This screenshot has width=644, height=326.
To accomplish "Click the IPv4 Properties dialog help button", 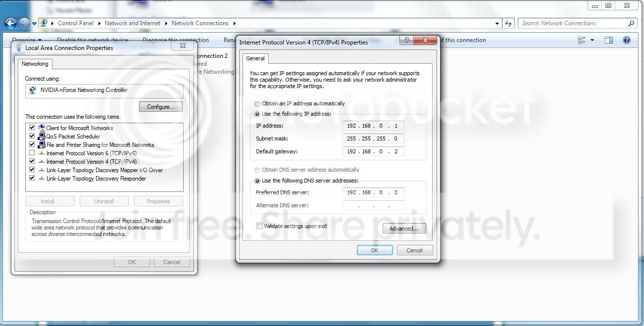I will [406, 40].
